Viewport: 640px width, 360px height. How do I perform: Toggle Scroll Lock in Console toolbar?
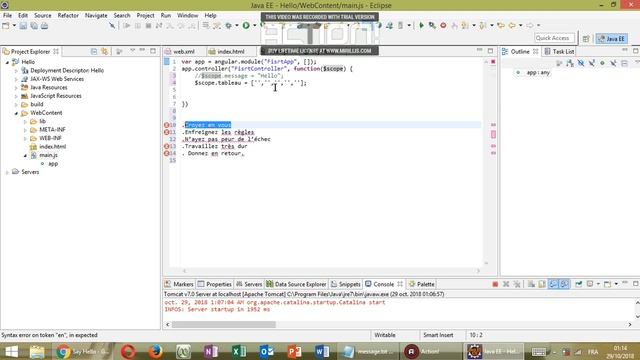click(x=542, y=284)
